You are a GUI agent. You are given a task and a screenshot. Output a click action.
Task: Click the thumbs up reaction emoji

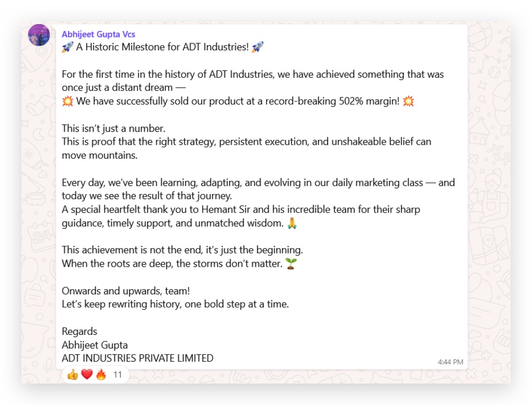[x=73, y=374]
